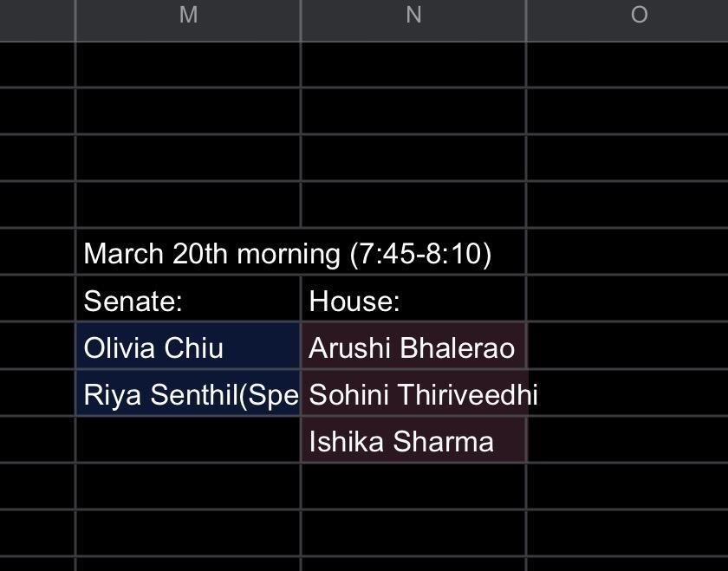Select empty cell directly below Ishika Sharma
Image resolution: width=728 pixels, height=571 pixels.
pos(413,488)
